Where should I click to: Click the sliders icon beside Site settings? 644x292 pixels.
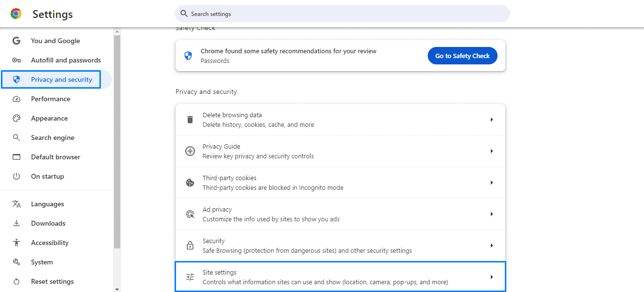(190, 277)
